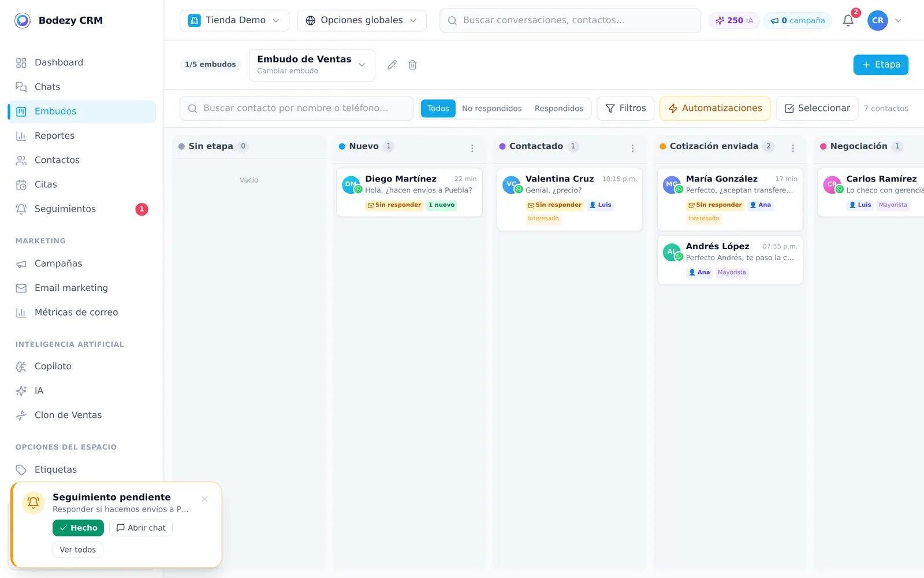
Task: Select Embudos in the sidebar
Action: [82, 112]
